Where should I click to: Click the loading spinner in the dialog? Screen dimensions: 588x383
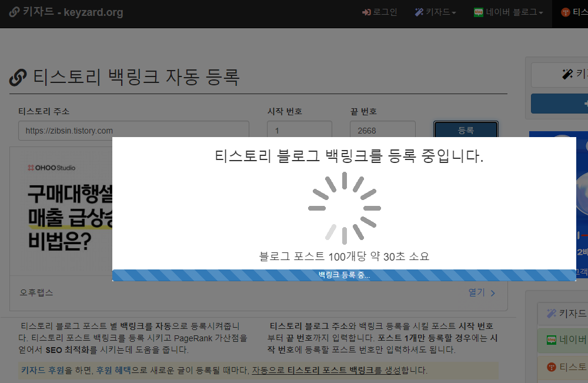coord(344,208)
